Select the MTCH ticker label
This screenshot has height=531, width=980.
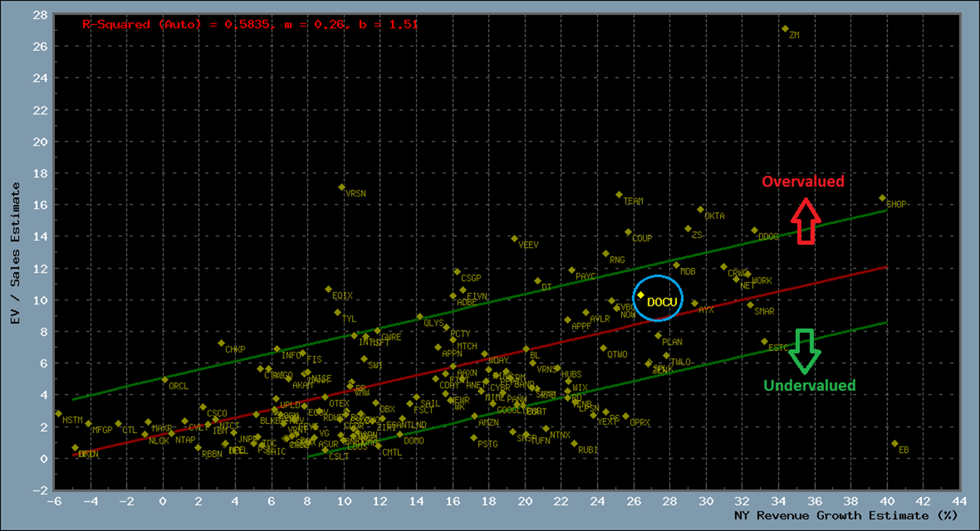point(467,346)
